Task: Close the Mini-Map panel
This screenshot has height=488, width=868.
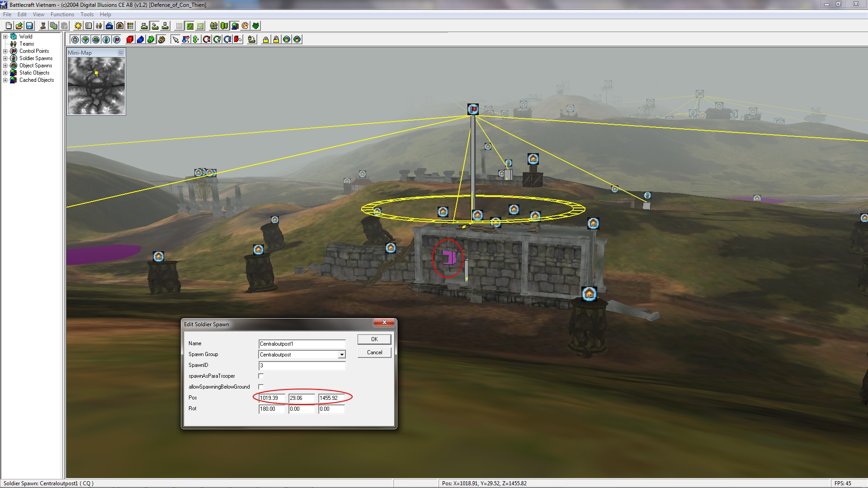Action: (x=121, y=53)
